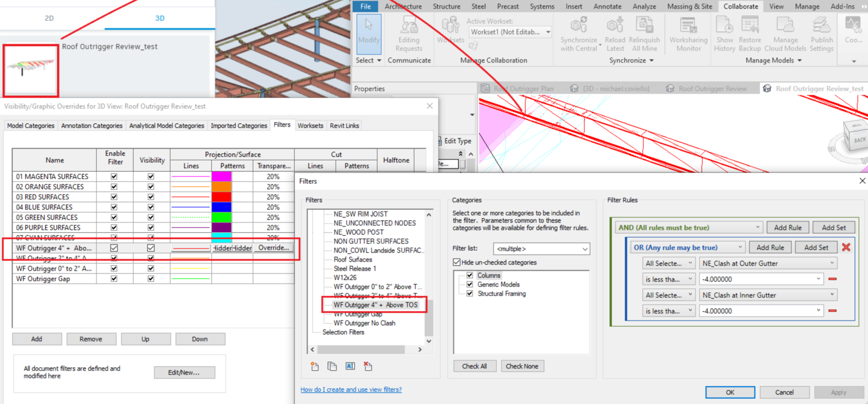The image size is (868, 404).
Task: Toggle Visibility for 04 BLUE SURFACES
Action: 151,207
